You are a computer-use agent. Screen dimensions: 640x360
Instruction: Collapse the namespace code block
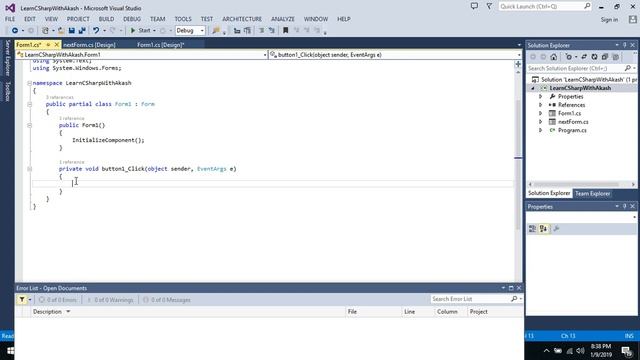pyautogui.click(x=29, y=83)
